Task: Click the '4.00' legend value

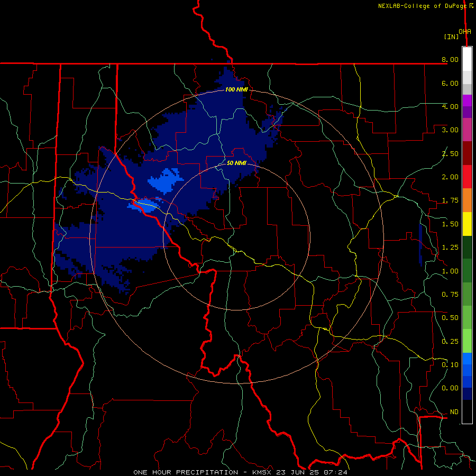Action: tap(450, 106)
